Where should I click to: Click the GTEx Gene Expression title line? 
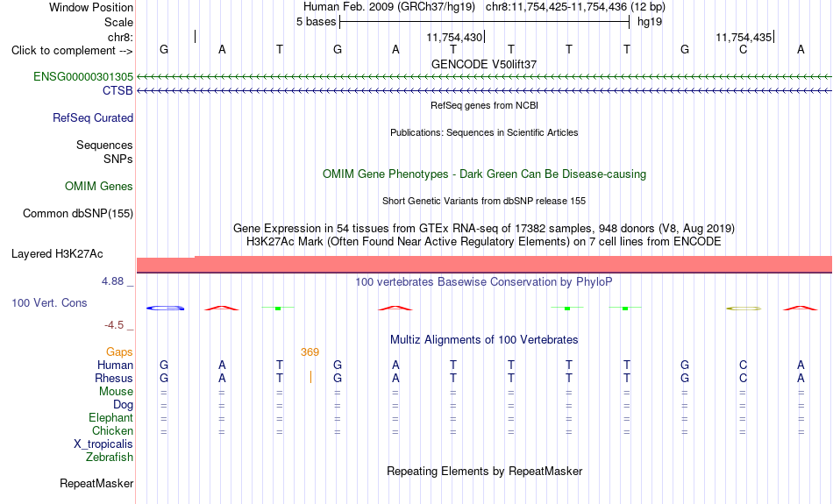click(x=484, y=229)
